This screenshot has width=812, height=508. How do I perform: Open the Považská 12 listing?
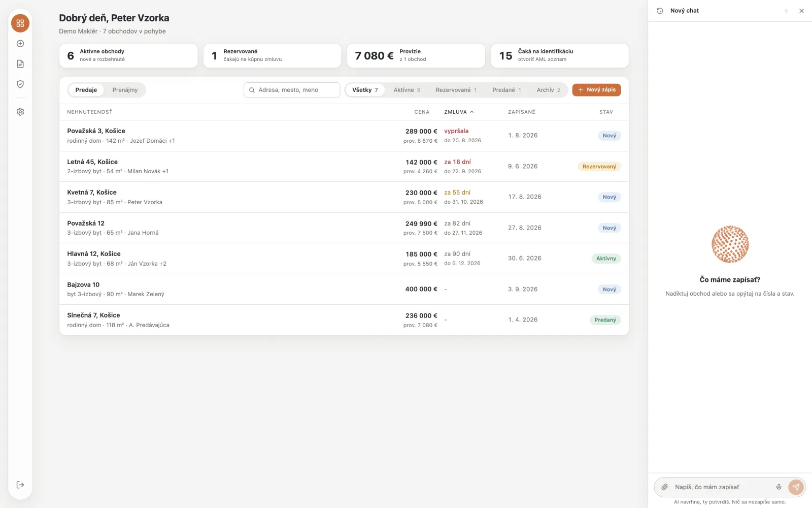(344, 228)
